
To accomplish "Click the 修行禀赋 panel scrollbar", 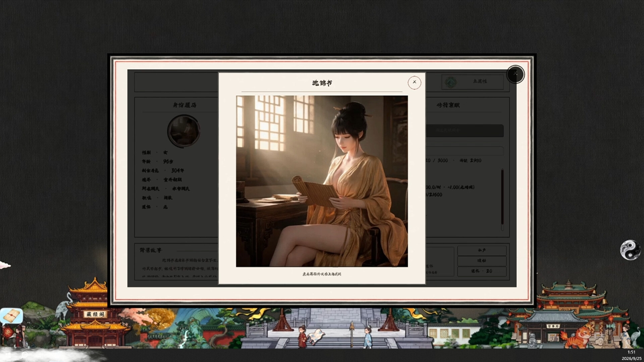I will tap(502, 199).
